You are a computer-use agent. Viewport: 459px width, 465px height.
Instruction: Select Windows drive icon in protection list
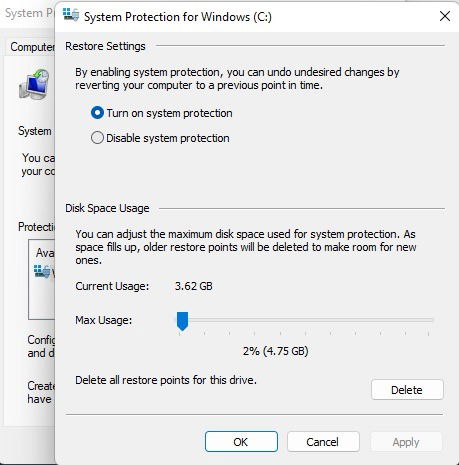point(42,272)
